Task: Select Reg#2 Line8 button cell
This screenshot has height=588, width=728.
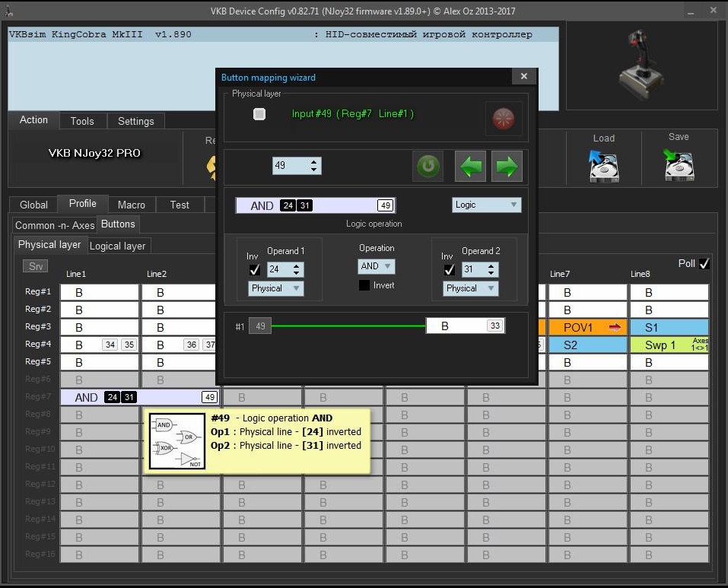Action: coord(669,310)
